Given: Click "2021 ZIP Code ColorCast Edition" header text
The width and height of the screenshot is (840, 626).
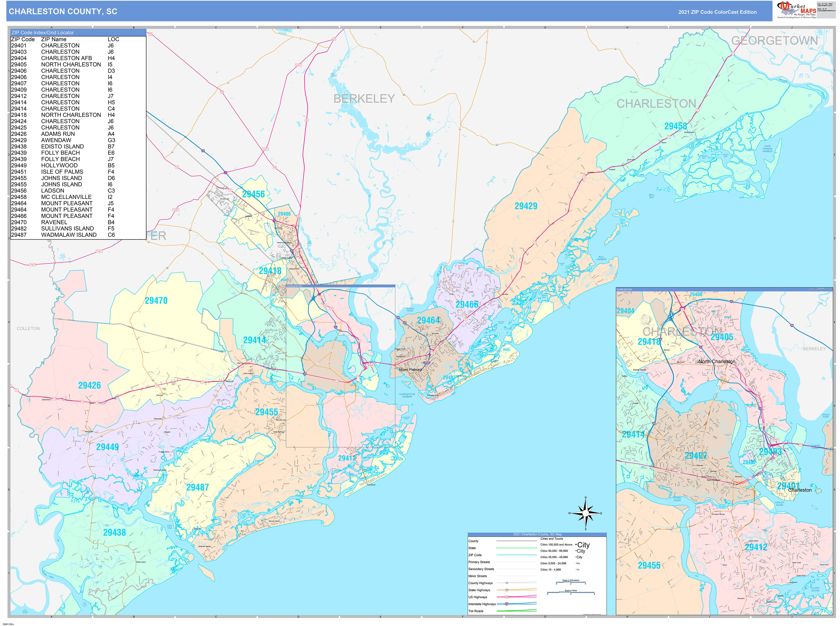Looking at the screenshot, I should coord(718,12).
